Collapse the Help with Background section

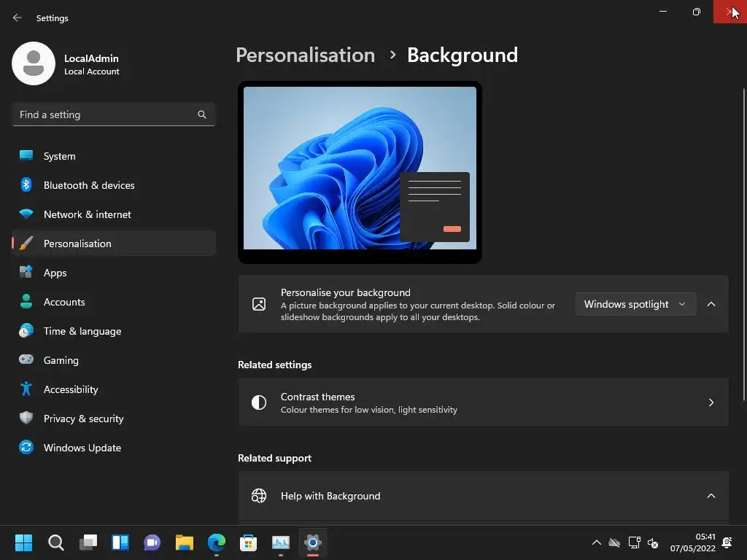coord(711,496)
